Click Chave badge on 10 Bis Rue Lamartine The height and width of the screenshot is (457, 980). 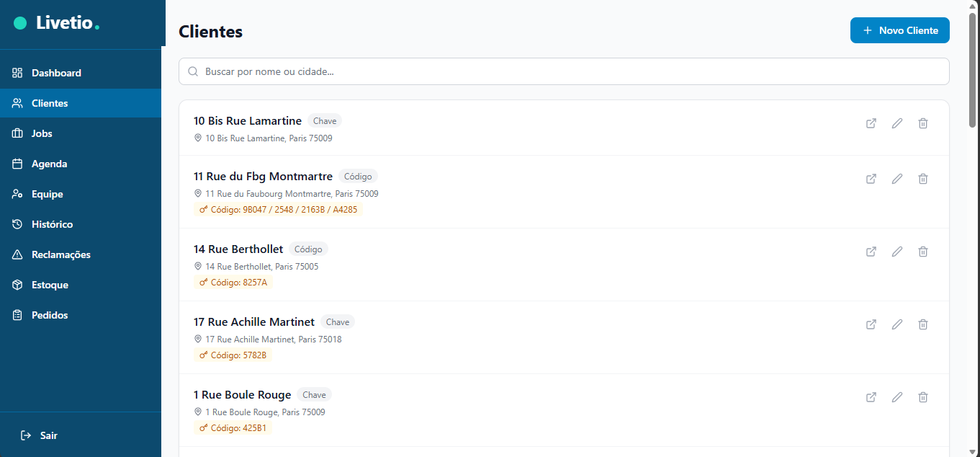click(x=325, y=121)
